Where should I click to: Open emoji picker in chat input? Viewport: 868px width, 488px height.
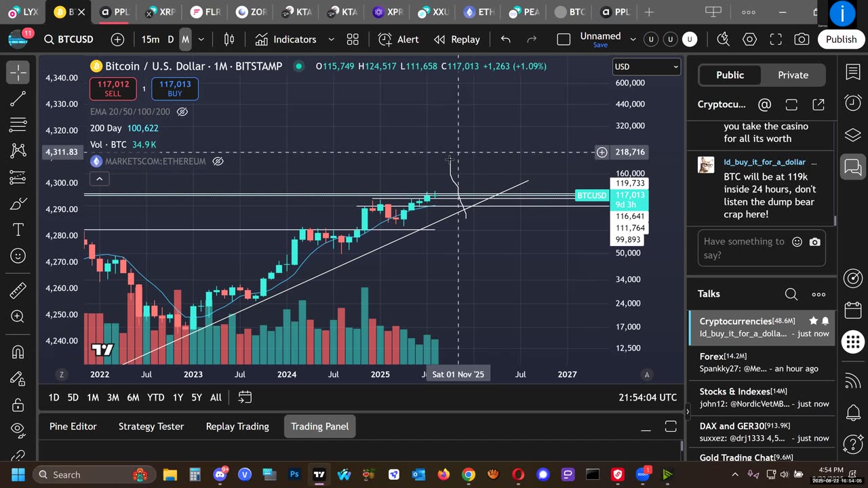click(x=797, y=242)
